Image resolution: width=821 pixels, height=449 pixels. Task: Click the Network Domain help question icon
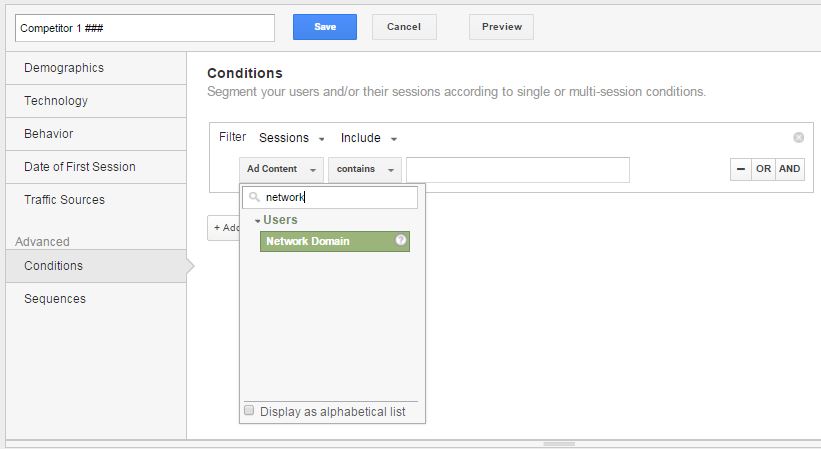401,240
